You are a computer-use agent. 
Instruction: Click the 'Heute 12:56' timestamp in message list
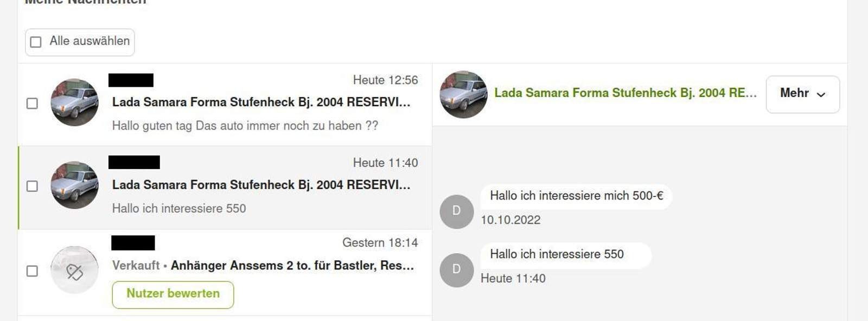point(385,80)
